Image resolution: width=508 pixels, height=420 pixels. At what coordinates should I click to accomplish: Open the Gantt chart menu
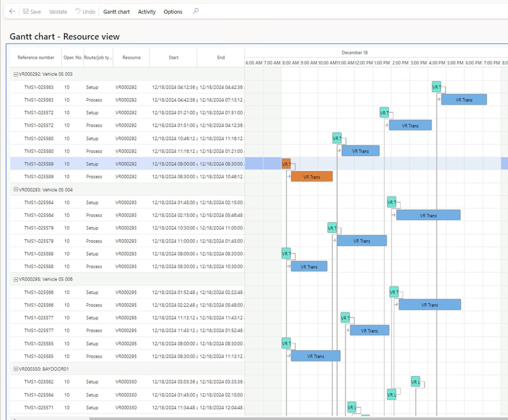tap(116, 12)
